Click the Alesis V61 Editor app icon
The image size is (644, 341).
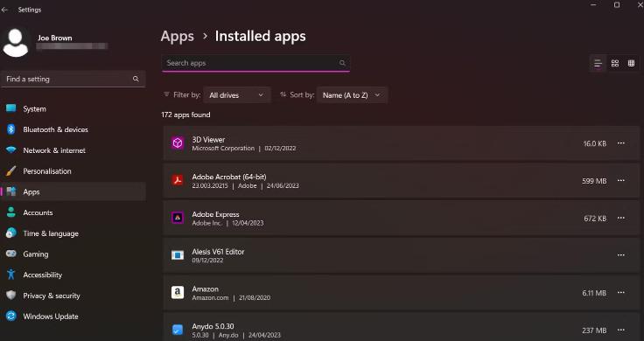coord(178,255)
